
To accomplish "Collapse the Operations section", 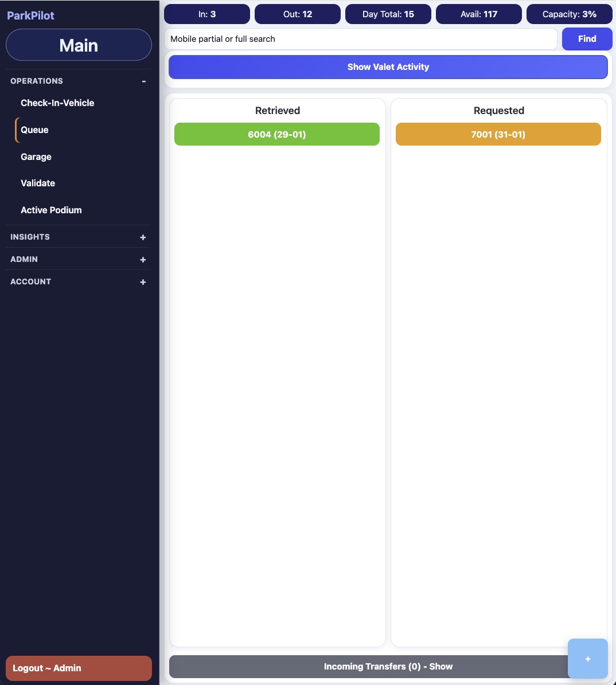I will 78,81.
